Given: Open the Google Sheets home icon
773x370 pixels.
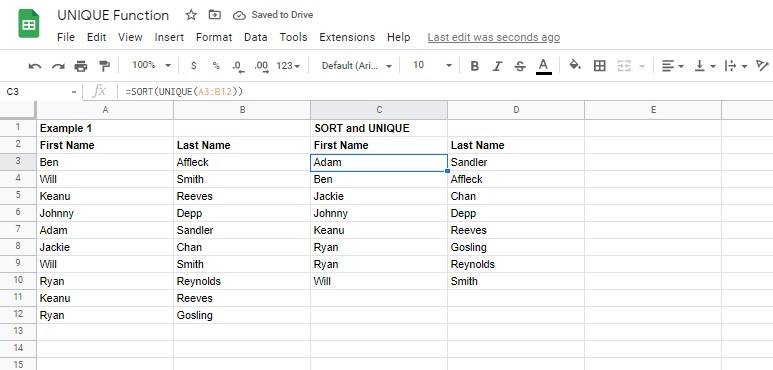Looking at the screenshot, I should coord(29,25).
